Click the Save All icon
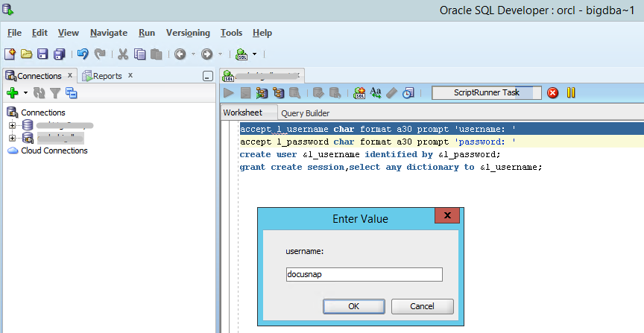The width and height of the screenshot is (644, 333). [60, 54]
